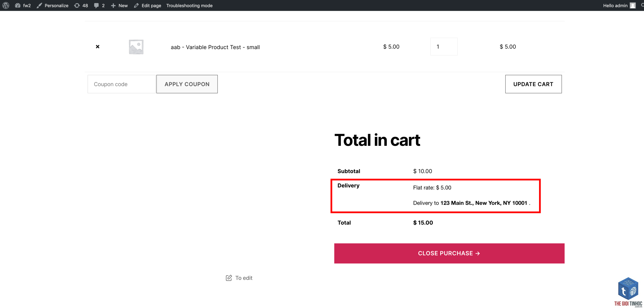Screen dimensions: 644x308
Task: Open aab - Variable Product Test - small
Action: pyautogui.click(x=215, y=47)
